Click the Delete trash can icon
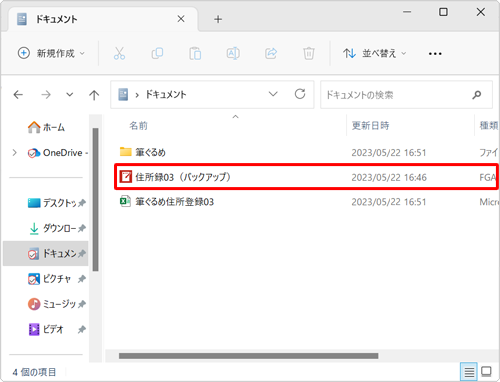 tap(309, 53)
